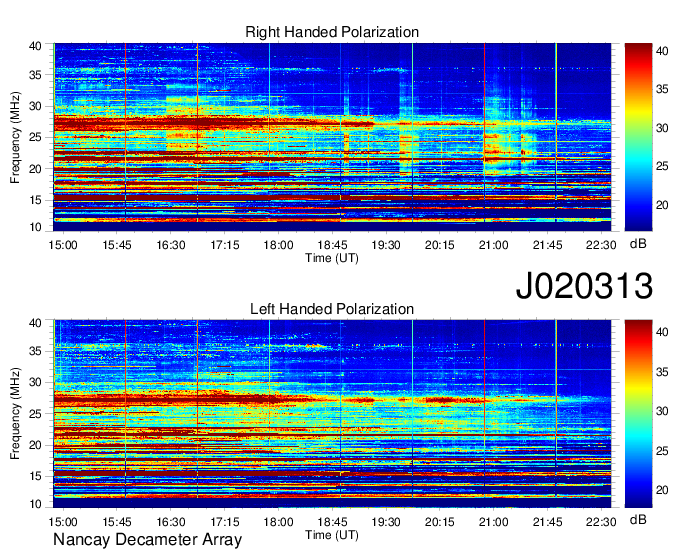Click the upper colorbar gradient scale
This screenshot has height=552, width=680.
click(x=638, y=137)
